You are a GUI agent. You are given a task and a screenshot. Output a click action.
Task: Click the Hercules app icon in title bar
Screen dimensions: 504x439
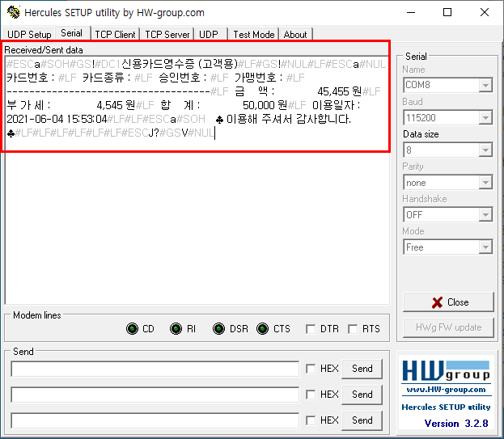tap(13, 12)
